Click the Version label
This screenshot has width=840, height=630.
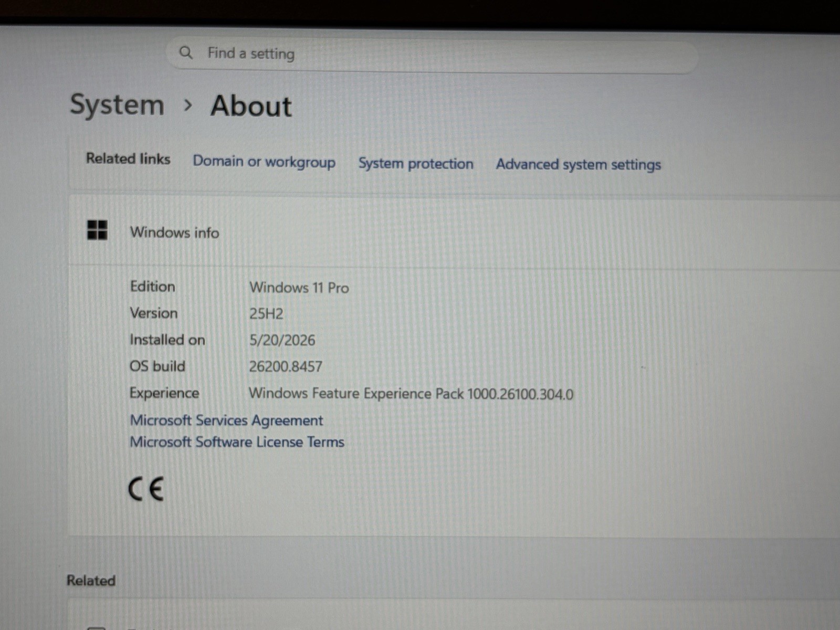click(x=154, y=313)
